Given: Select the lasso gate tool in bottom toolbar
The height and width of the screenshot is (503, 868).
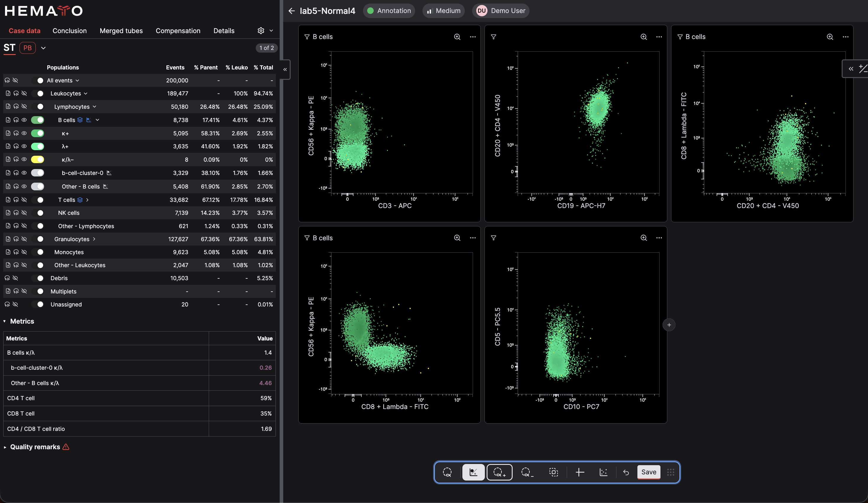Looking at the screenshot, I should (447, 472).
